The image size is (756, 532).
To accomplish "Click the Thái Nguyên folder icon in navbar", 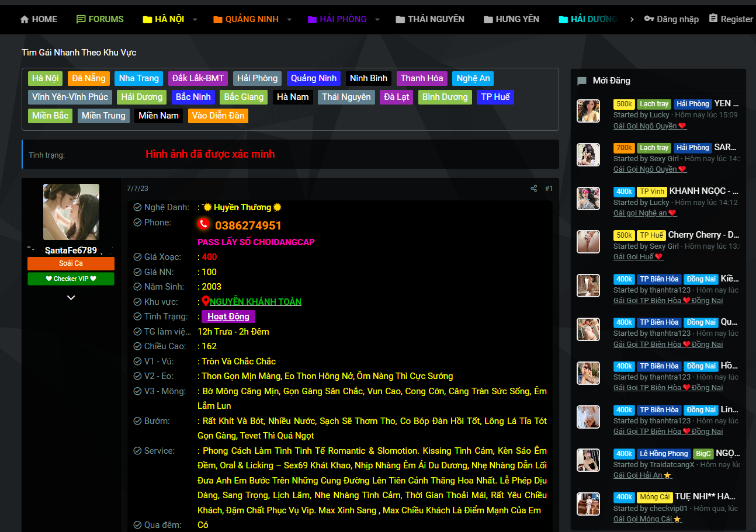I will [400, 19].
